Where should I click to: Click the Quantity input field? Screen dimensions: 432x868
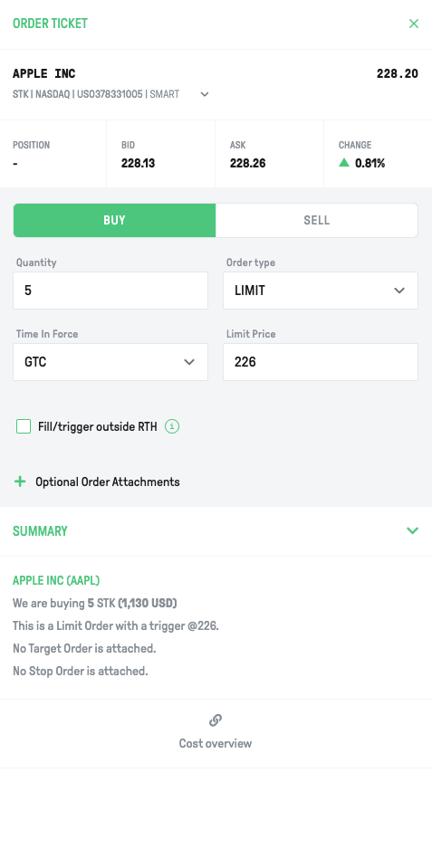pyautogui.click(x=110, y=291)
